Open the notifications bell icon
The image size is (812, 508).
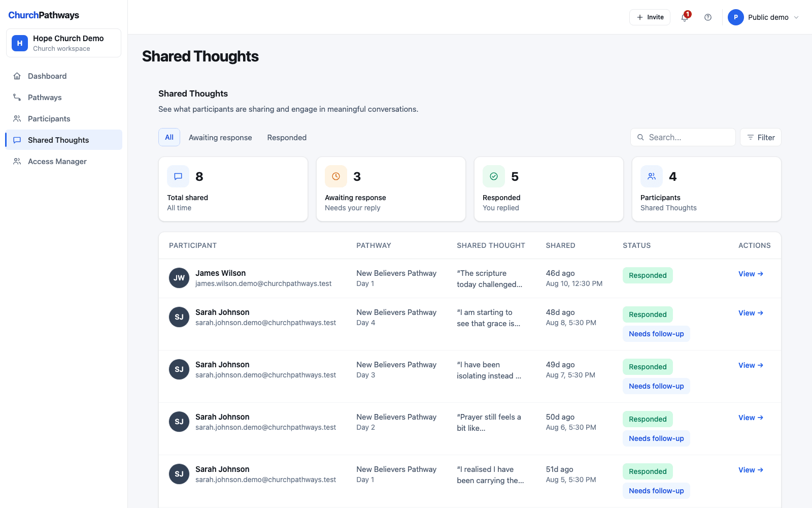pos(685,17)
